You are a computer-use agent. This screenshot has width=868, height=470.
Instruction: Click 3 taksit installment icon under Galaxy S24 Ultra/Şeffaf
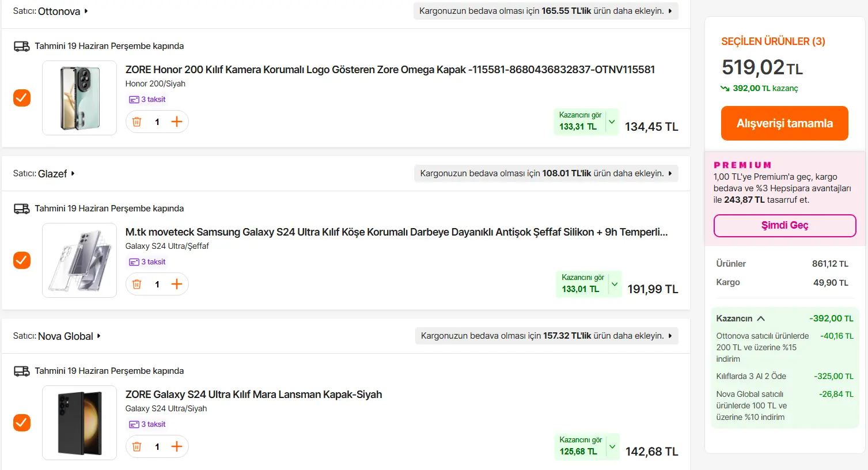(x=134, y=262)
